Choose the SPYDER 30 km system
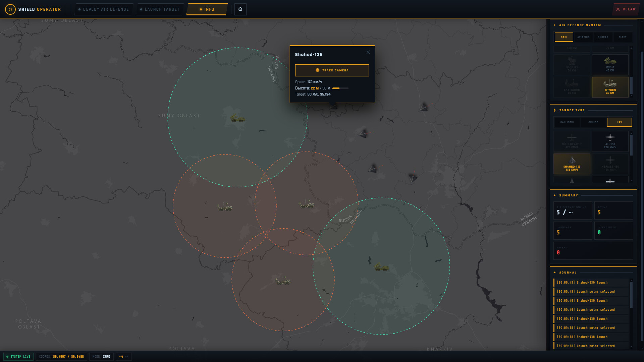 click(x=610, y=87)
